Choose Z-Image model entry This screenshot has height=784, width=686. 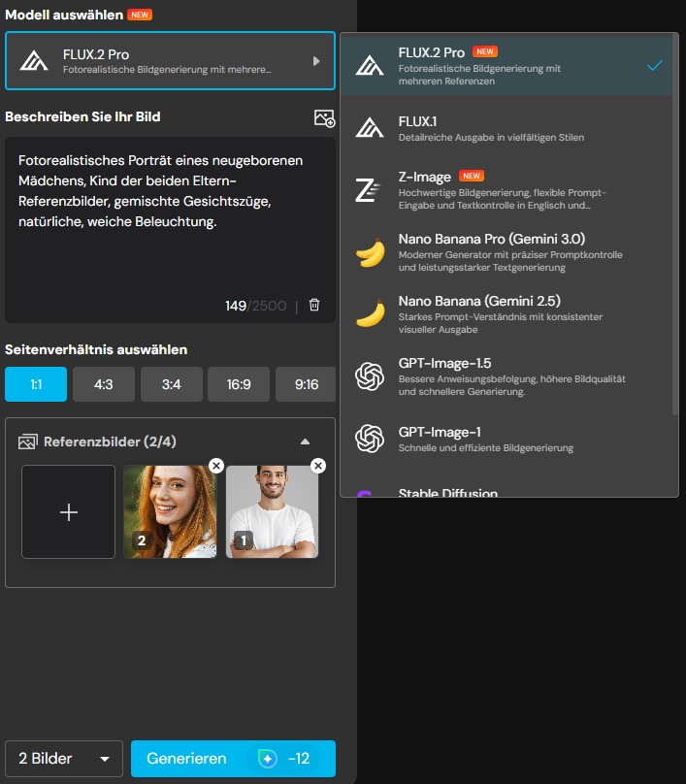506,190
